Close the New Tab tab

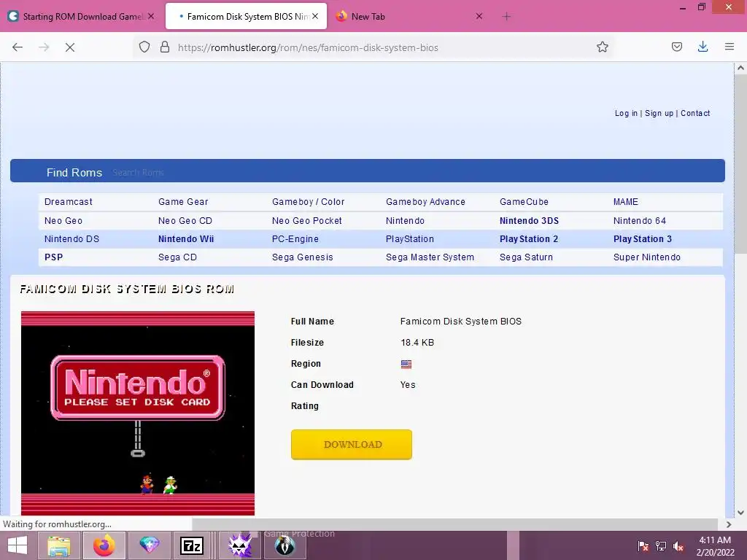[x=479, y=16]
